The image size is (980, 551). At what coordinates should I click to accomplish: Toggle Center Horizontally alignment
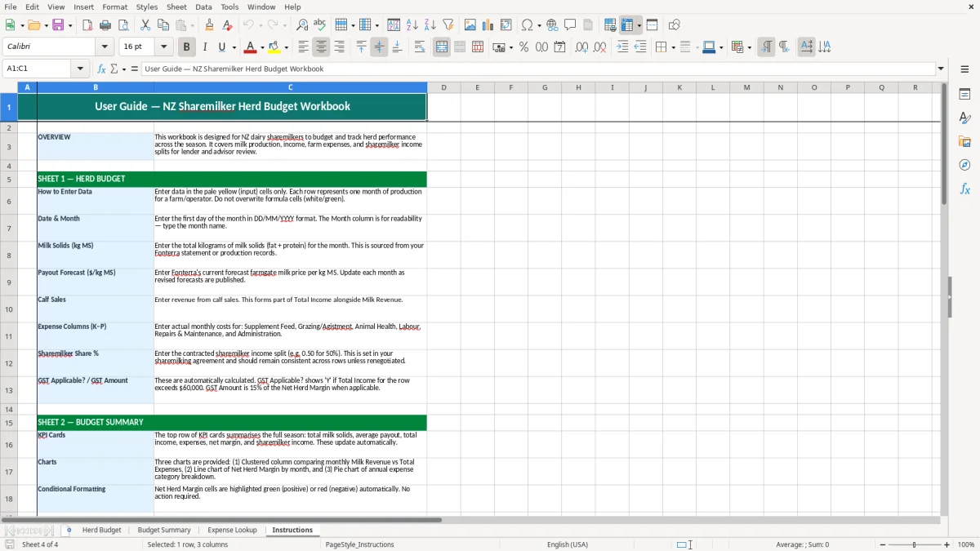(x=321, y=47)
